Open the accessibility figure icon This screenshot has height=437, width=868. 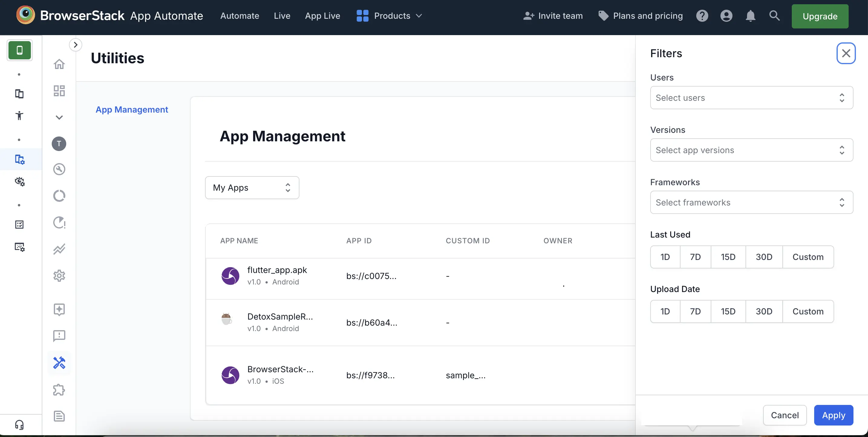pyautogui.click(x=19, y=115)
